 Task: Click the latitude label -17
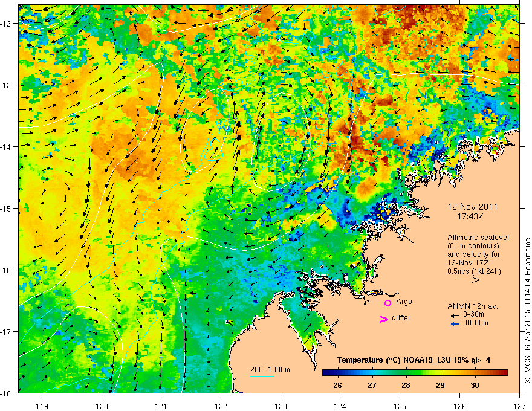point(6,331)
